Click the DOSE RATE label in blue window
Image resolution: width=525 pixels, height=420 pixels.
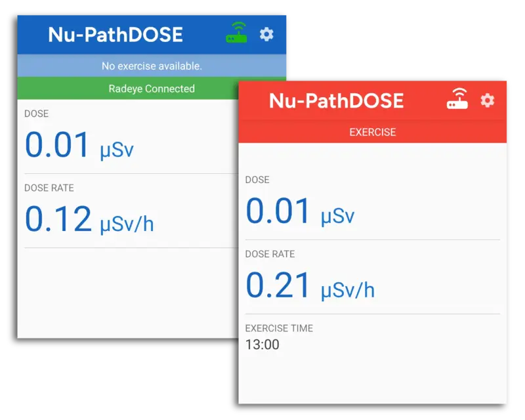[x=49, y=188]
